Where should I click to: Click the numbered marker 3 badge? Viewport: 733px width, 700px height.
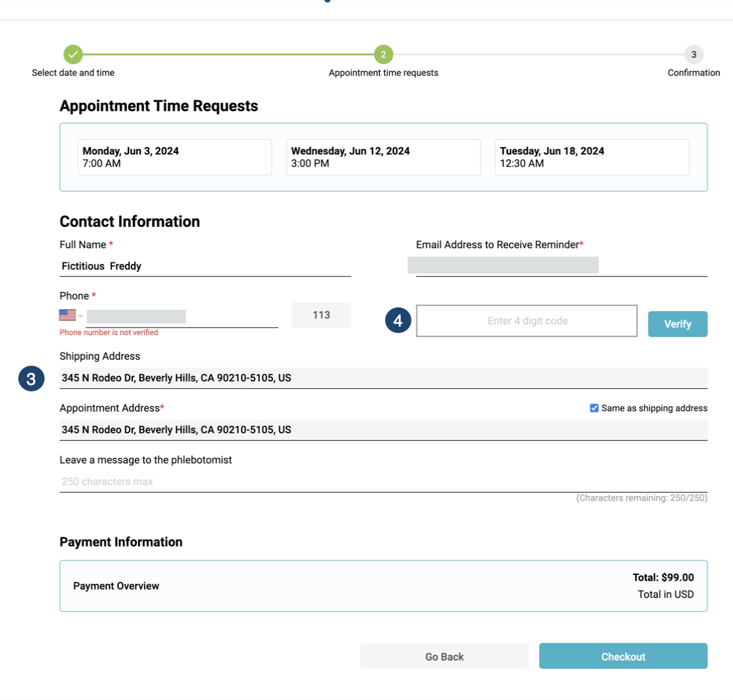tap(31, 380)
